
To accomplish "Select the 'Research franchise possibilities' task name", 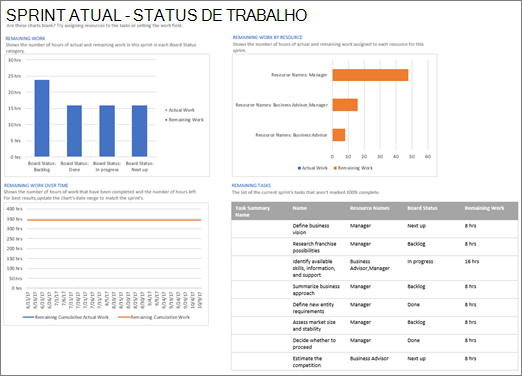I will click(x=314, y=247).
